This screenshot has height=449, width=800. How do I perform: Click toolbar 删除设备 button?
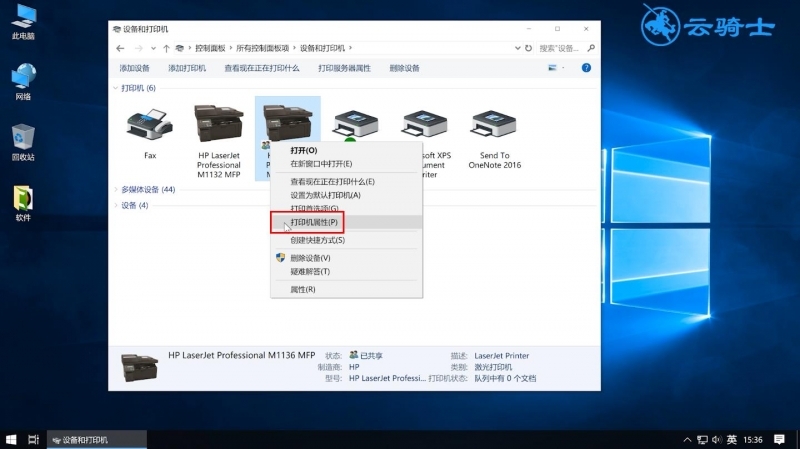click(405, 68)
